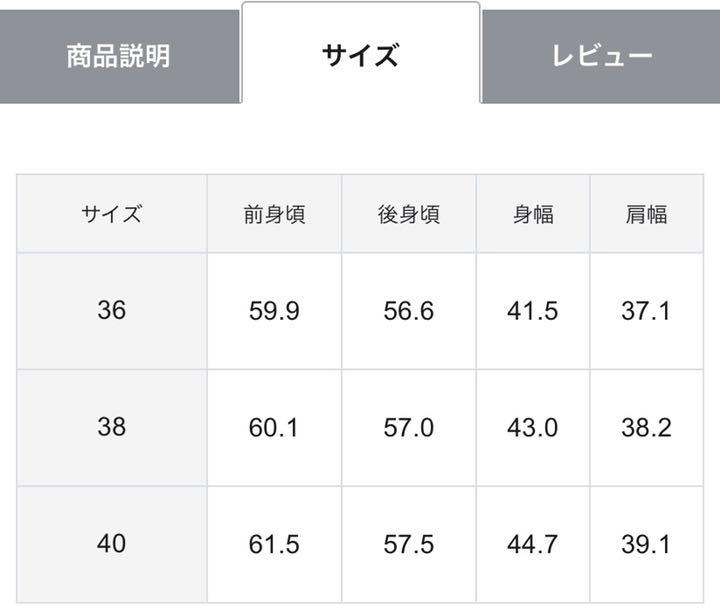Select the size 40 row label

click(x=112, y=544)
